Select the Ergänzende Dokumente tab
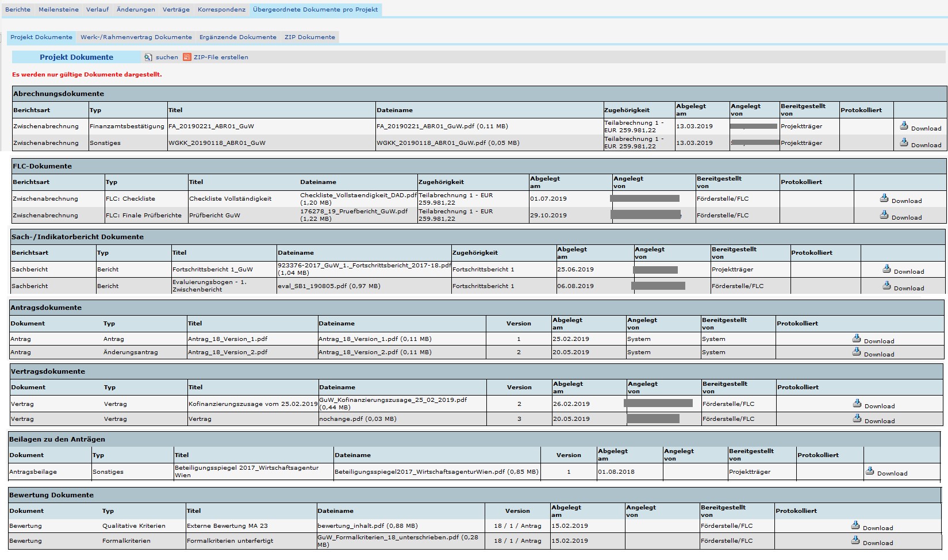948x560 pixels. pyautogui.click(x=238, y=37)
